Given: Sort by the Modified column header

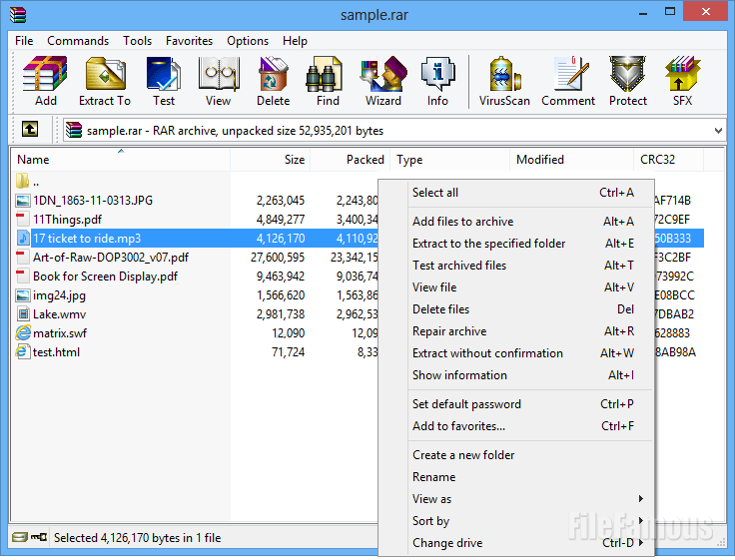Looking at the screenshot, I should (x=572, y=160).
